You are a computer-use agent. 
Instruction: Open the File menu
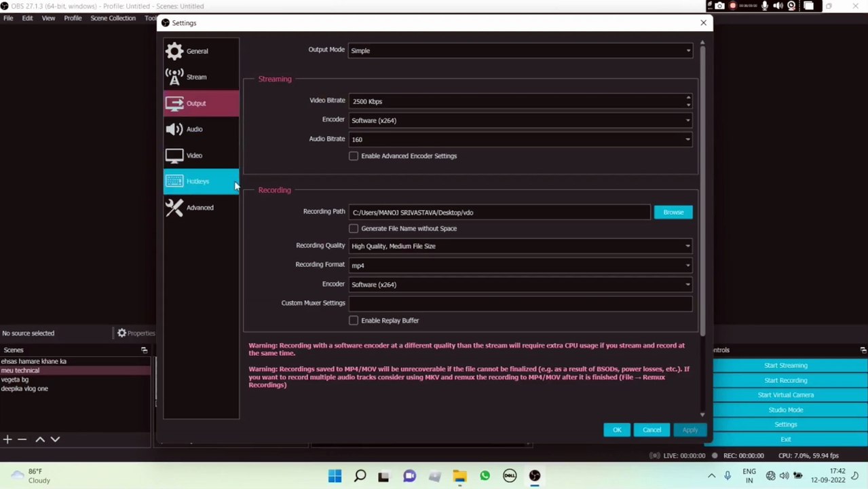[8, 18]
